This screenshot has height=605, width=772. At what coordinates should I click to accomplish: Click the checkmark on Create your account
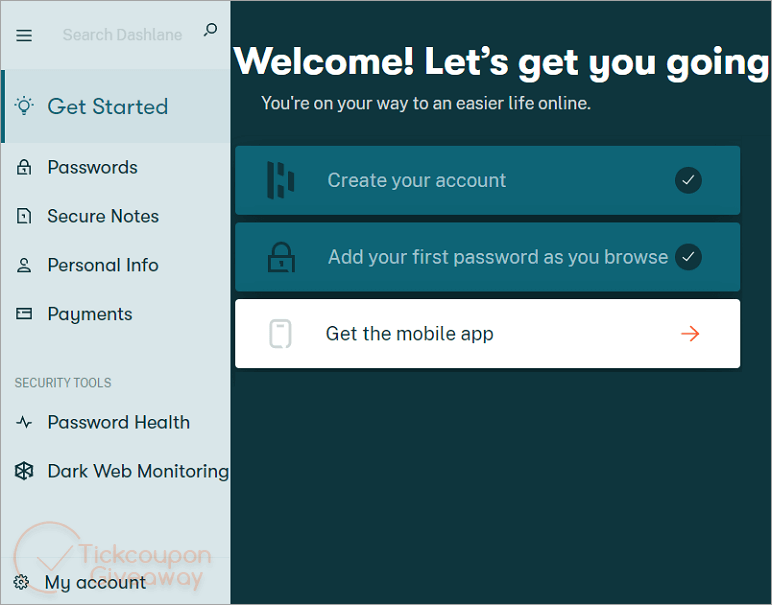coord(688,180)
